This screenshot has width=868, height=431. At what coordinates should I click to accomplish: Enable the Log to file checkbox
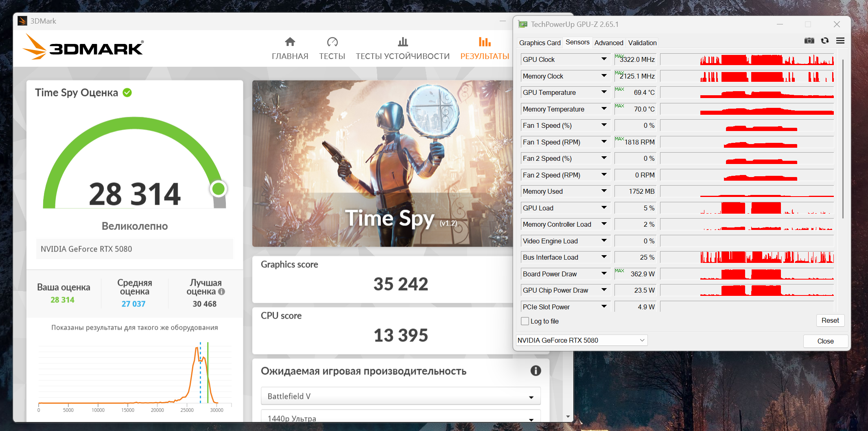pos(525,321)
